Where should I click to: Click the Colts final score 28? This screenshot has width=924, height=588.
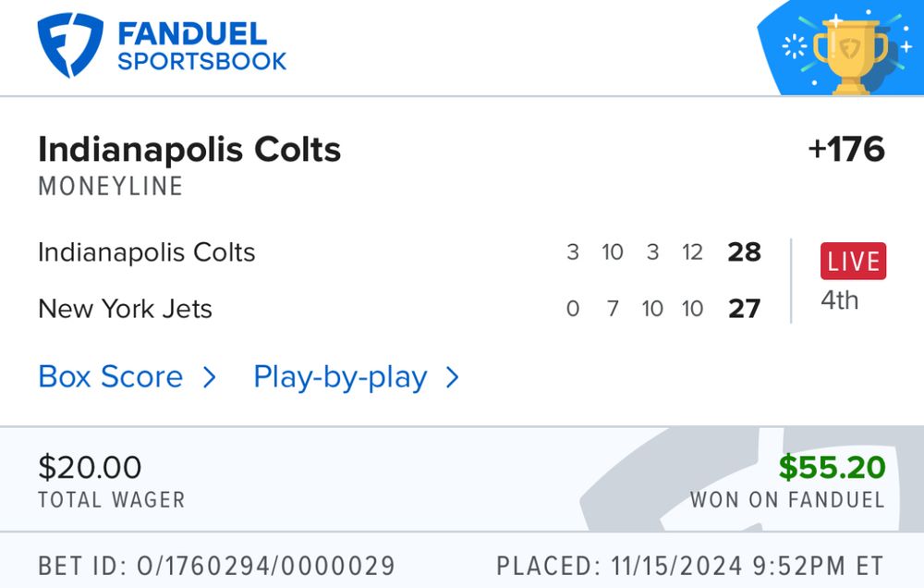point(744,252)
